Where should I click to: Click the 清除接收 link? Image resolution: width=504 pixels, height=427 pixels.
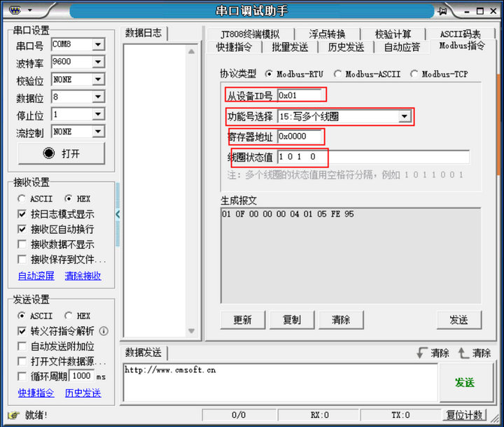[x=83, y=276]
